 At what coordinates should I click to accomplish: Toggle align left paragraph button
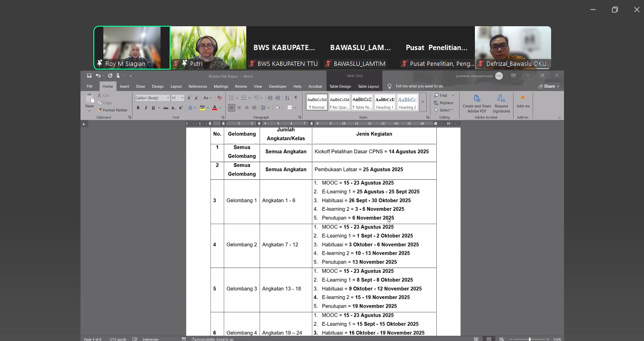(x=231, y=108)
